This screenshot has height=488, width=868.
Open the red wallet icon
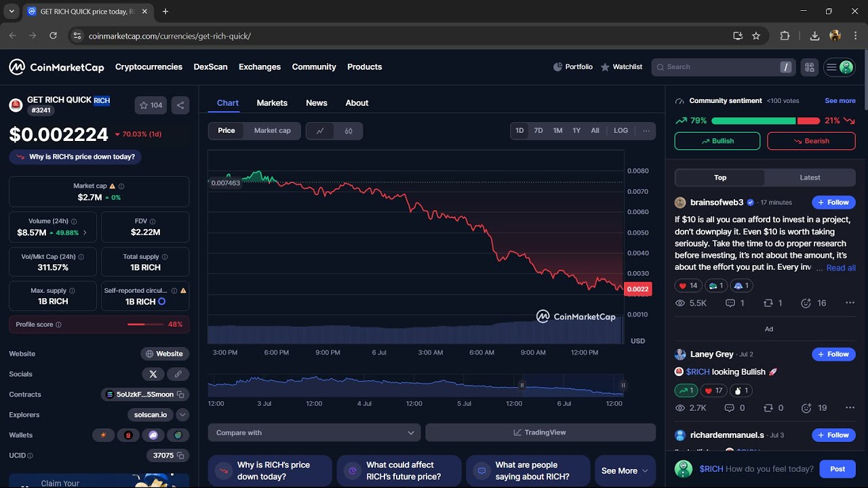(x=128, y=435)
